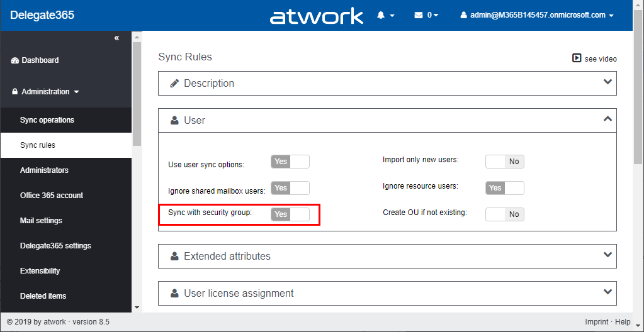
Task: Click the Delegate365 brand title
Action: point(42,15)
